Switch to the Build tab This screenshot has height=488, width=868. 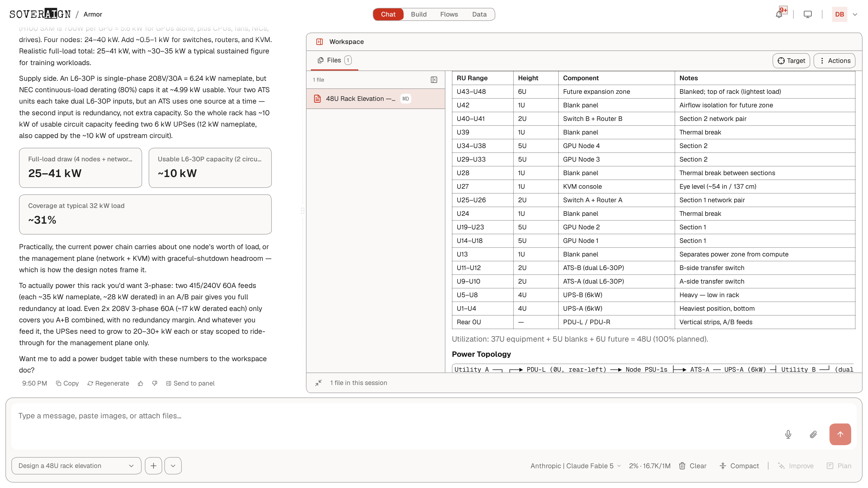(419, 14)
